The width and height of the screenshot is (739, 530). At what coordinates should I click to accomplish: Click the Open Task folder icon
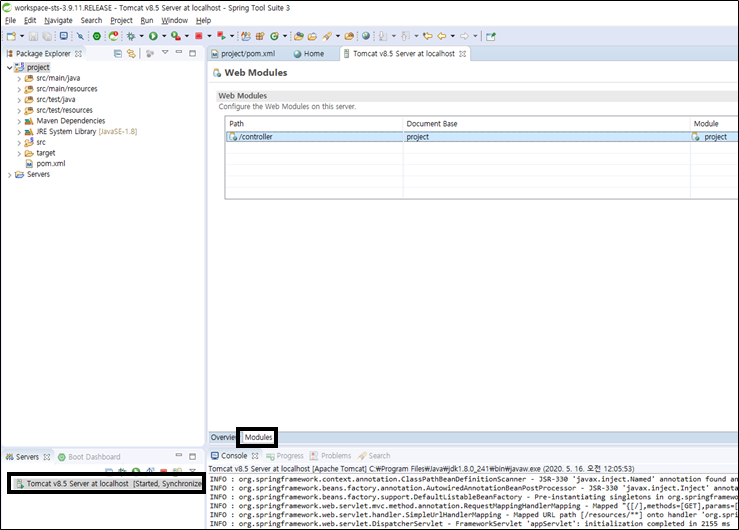pyautogui.click(x=312, y=36)
